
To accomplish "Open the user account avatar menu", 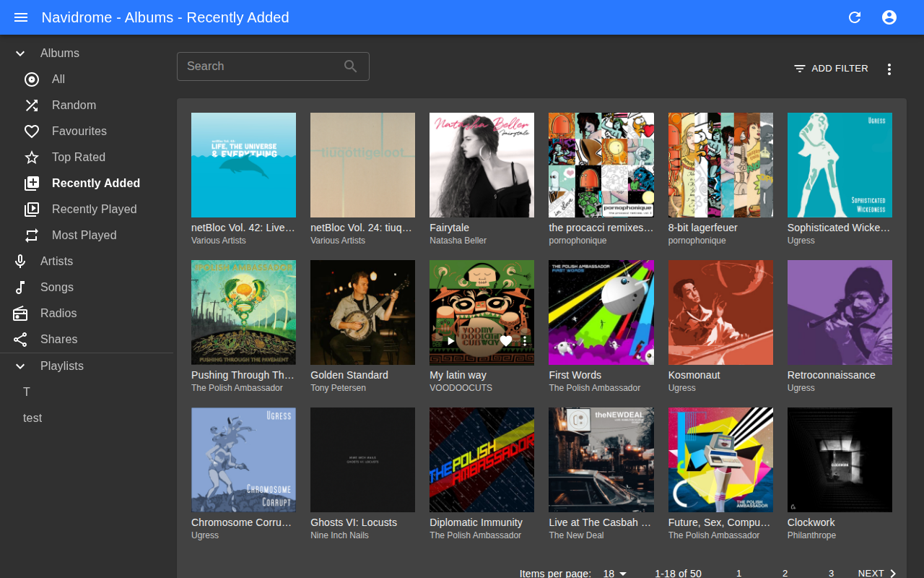I will [889, 17].
